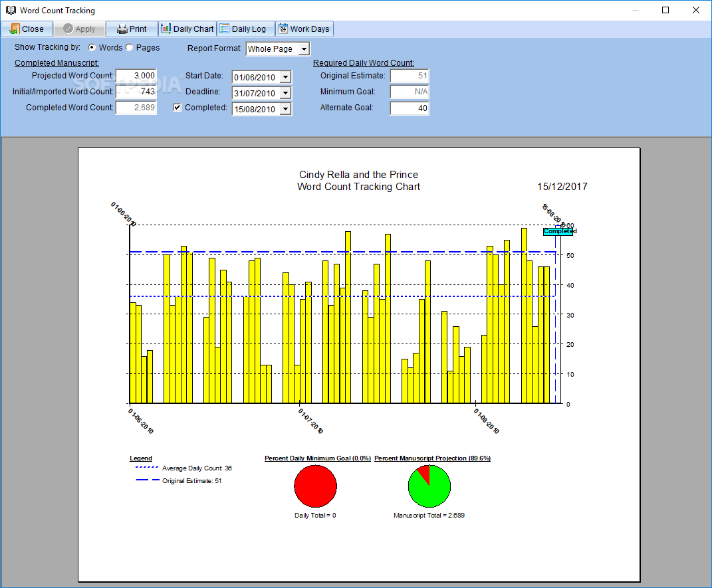Image resolution: width=712 pixels, height=588 pixels.
Task: Click the table icon for Daily Log
Action: pyautogui.click(x=224, y=29)
